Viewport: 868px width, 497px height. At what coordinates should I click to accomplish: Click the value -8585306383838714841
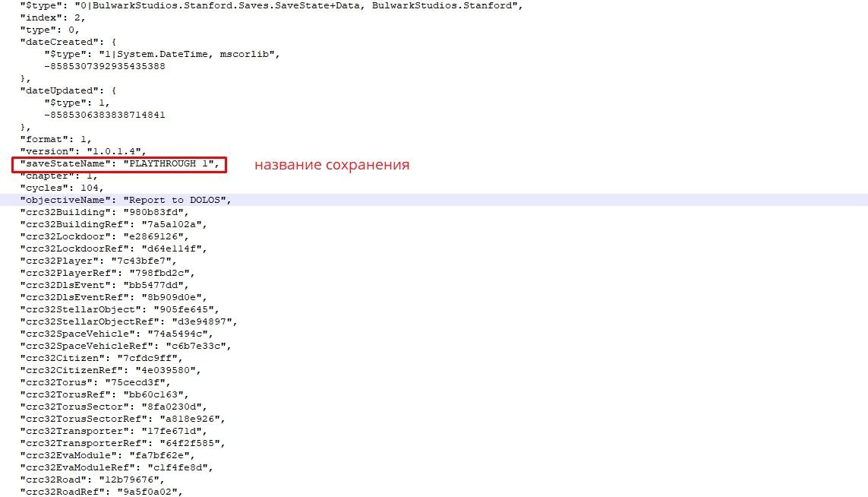(105, 115)
